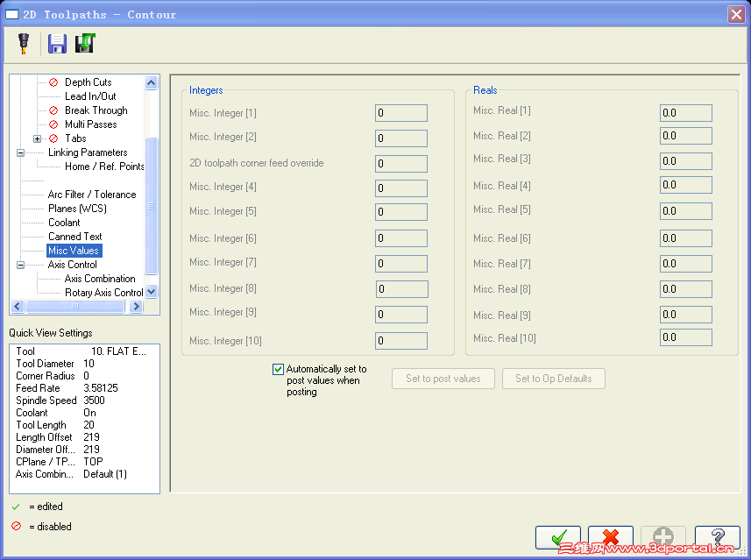The image size is (751, 560).
Task: Click the green load parameters disk icon
Action: click(85, 43)
